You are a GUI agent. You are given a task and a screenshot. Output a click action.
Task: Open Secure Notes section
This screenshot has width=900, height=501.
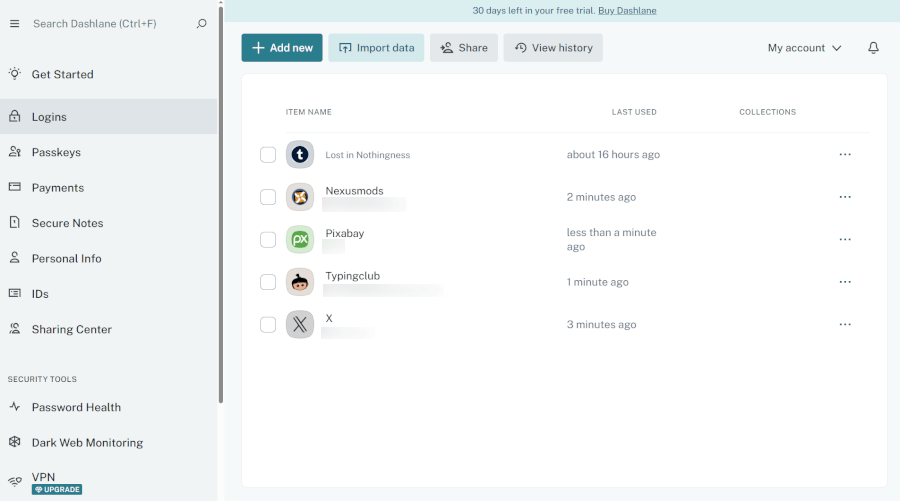click(108, 223)
